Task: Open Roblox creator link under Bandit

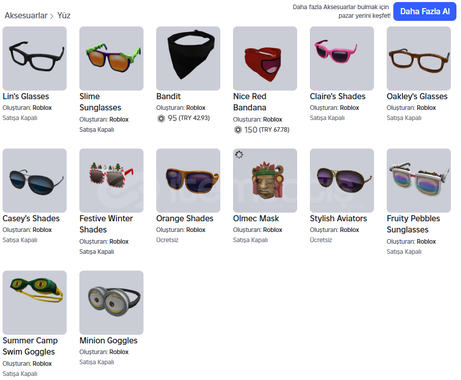Action: pos(196,108)
